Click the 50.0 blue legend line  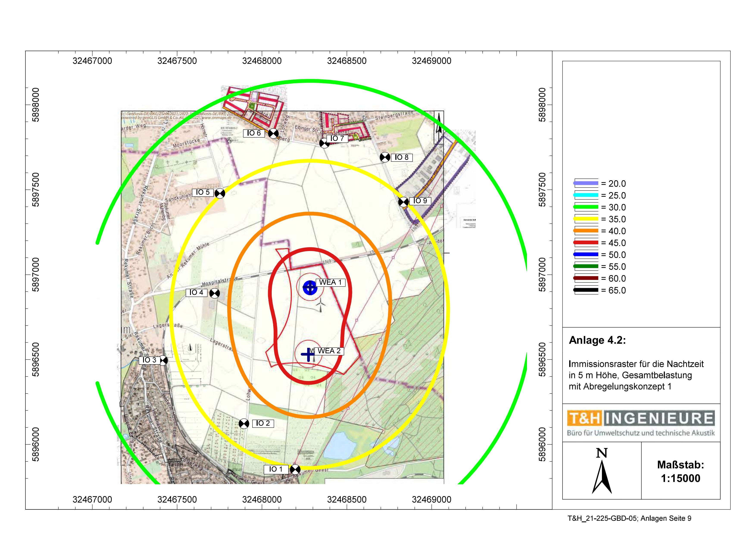pyautogui.click(x=586, y=254)
